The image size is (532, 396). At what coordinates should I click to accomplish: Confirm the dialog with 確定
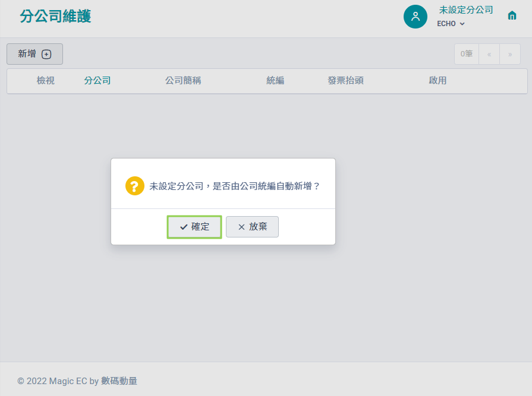(x=194, y=227)
